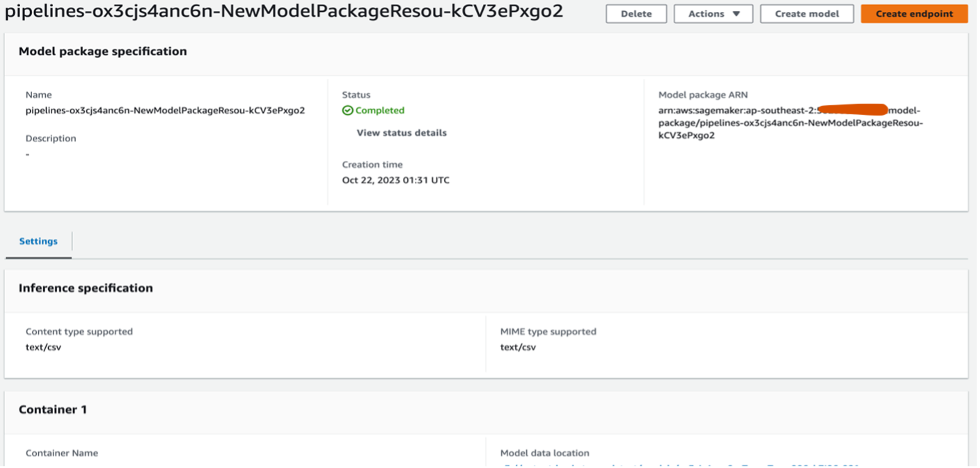
Task: Click the Actions dropdown arrow icon
Action: pos(736,14)
